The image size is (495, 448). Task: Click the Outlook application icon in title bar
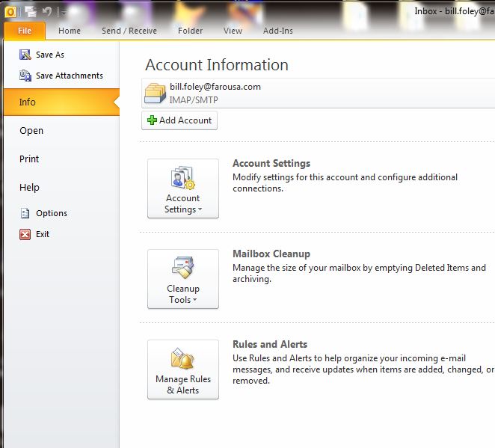pyautogui.click(x=10, y=12)
